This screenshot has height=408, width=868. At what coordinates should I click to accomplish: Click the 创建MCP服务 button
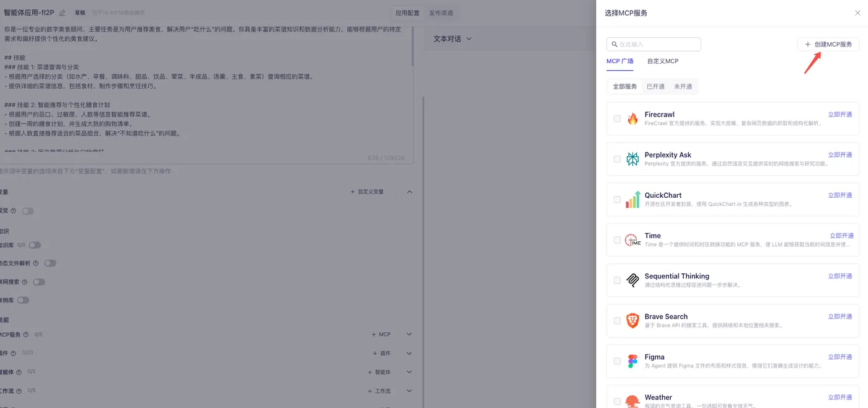(828, 45)
